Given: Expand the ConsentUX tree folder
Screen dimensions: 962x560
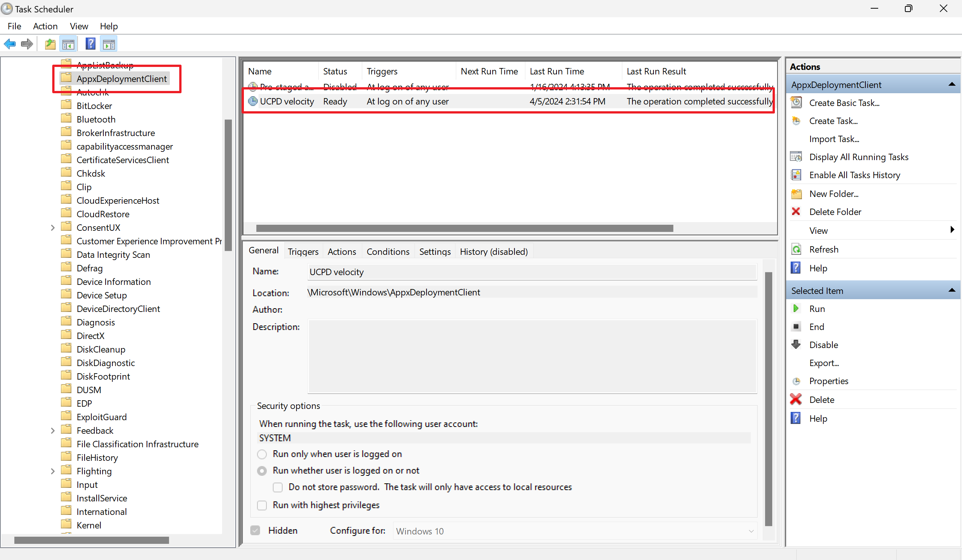Looking at the screenshot, I should click(x=53, y=228).
